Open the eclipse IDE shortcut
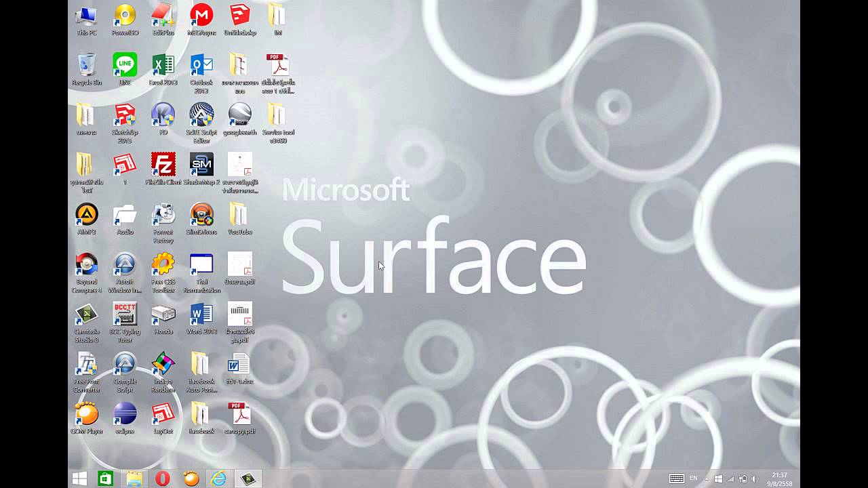868x488 pixels. pos(125,418)
